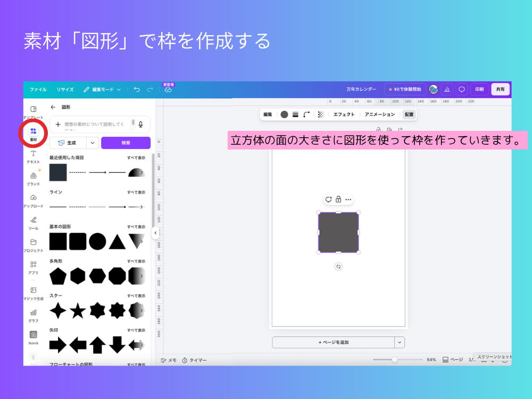Open メモ notes at bottom bar
The width and height of the screenshot is (532, 399).
pyautogui.click(x=169, y=360)
